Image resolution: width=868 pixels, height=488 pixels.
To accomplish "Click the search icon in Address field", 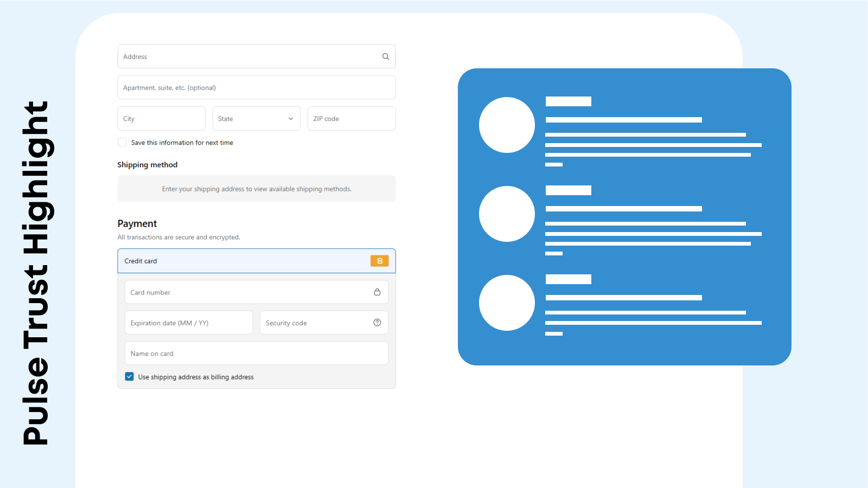I will 386,56.
